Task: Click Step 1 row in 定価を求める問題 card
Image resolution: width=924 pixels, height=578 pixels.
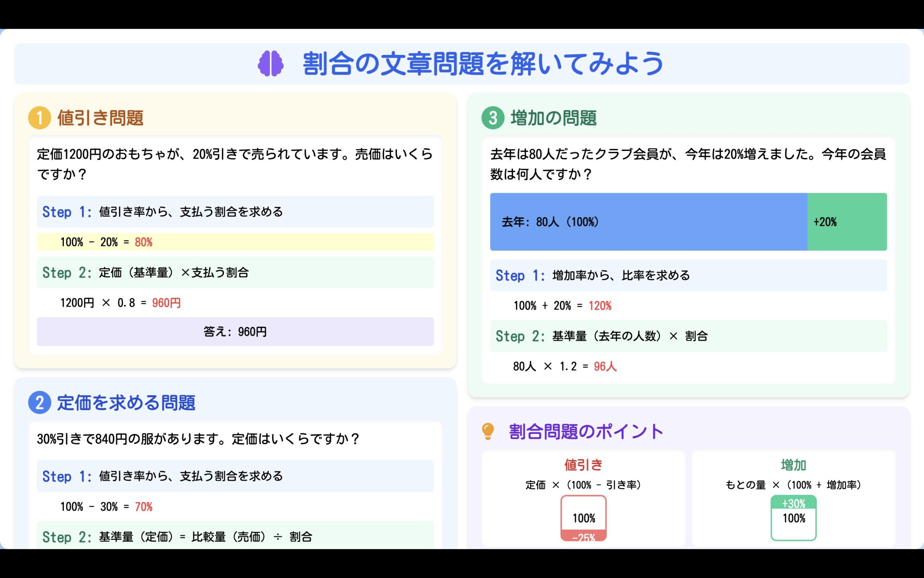Action: [x=235, y=476]
